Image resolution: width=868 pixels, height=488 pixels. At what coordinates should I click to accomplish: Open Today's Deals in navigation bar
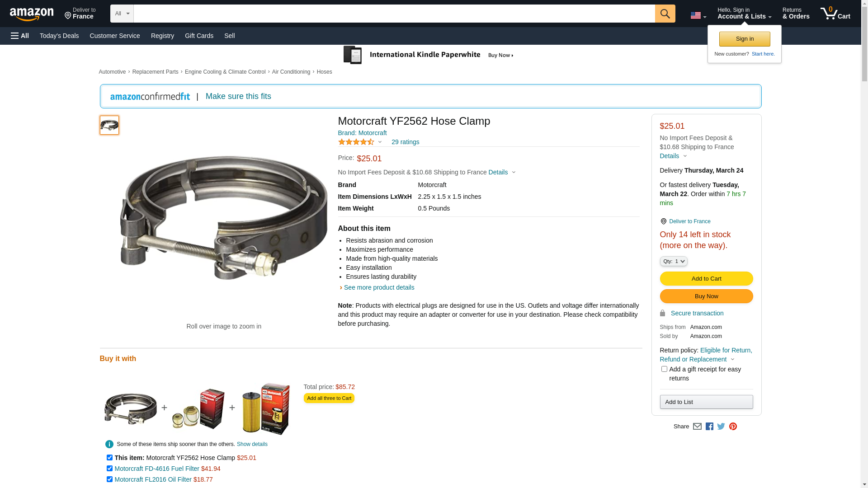[59, 36]
